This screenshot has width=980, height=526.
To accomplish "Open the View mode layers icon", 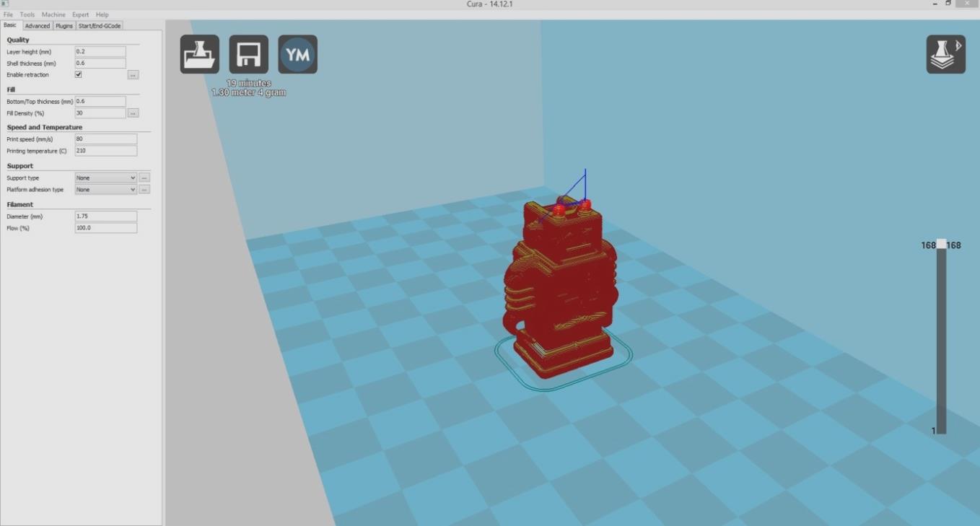I will (x=945, y=54).
